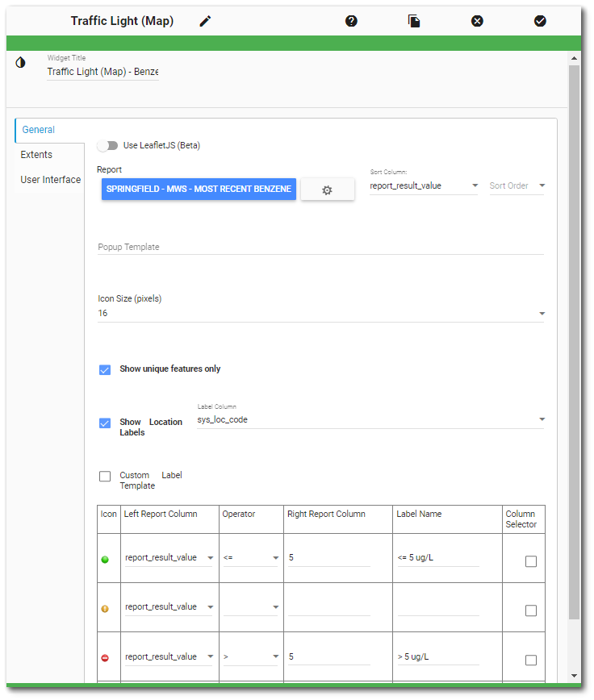The height and width of the screenshot is (700, 594).
Task: Enable Custom Label Template checkbox
Action: [x=105, y=477]
